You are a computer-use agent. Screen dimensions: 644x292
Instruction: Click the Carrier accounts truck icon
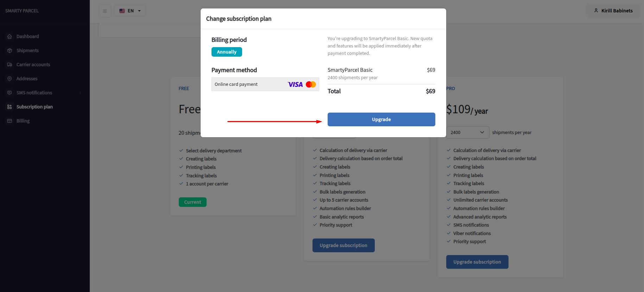pyautogui.click(x=10, y=65)
